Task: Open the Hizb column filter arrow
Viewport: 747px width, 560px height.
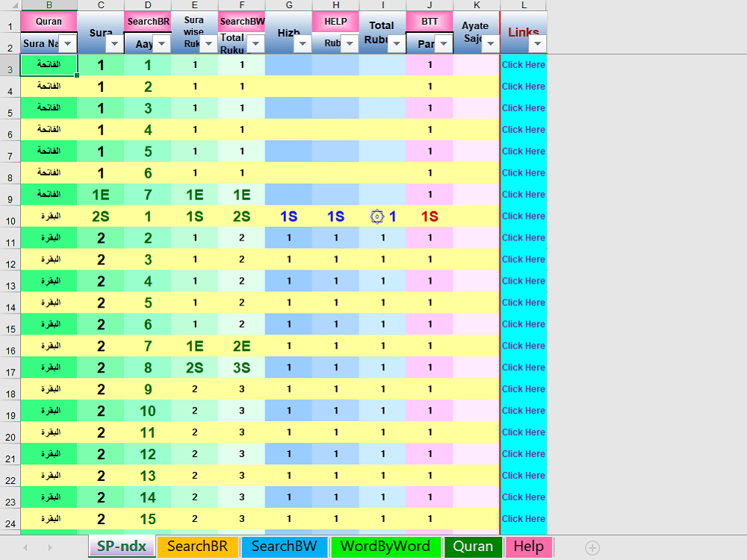Action: point(303,44)
